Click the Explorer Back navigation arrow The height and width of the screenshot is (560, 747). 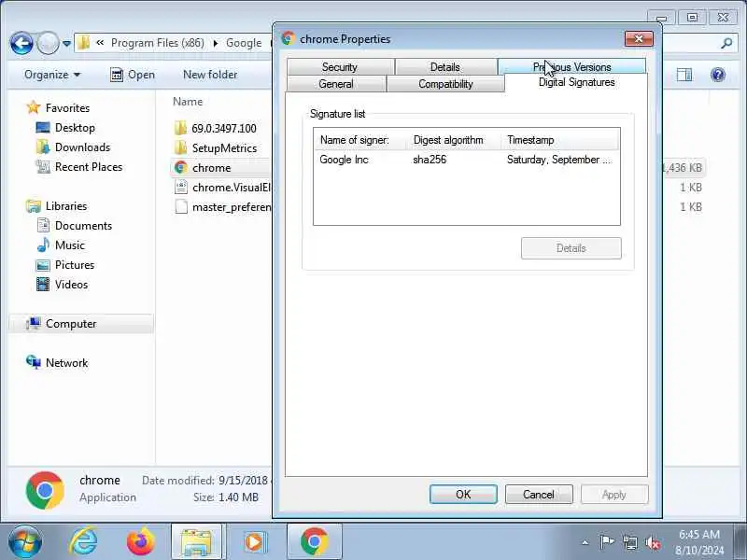pyautogui.click(x=21, y=43)
